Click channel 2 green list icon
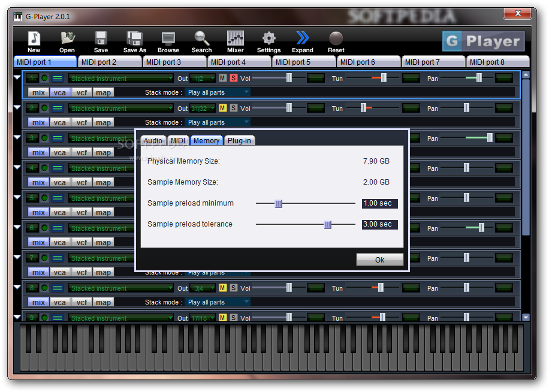The width and height of the screenshot is (549, 392). click(x=58, y=108)
